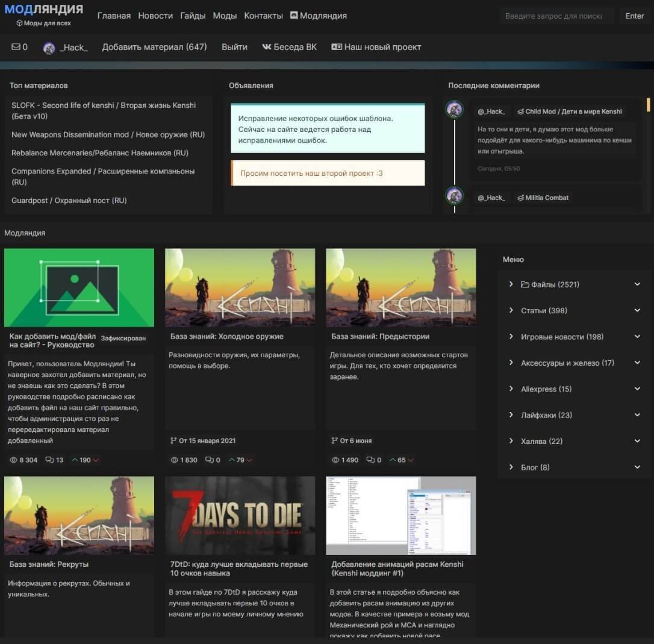
Task: Open Добавить материал (647) link
Action: (154, 47)
